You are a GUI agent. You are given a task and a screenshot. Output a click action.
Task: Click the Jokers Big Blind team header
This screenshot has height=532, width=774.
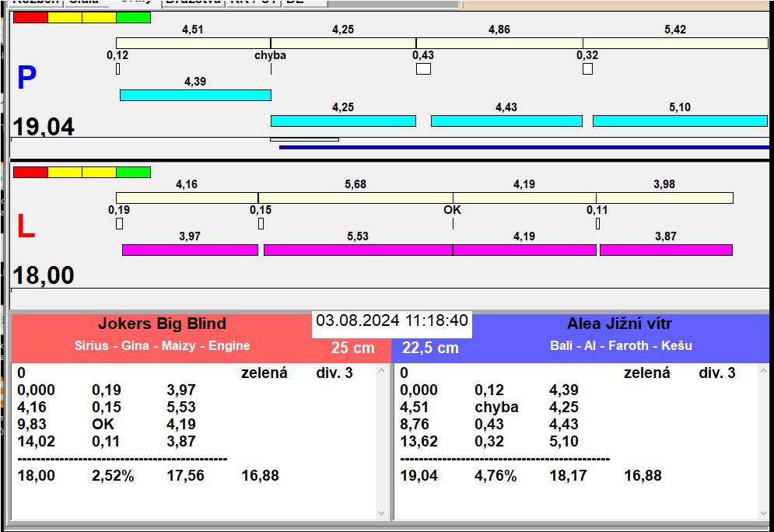(162, 324)
